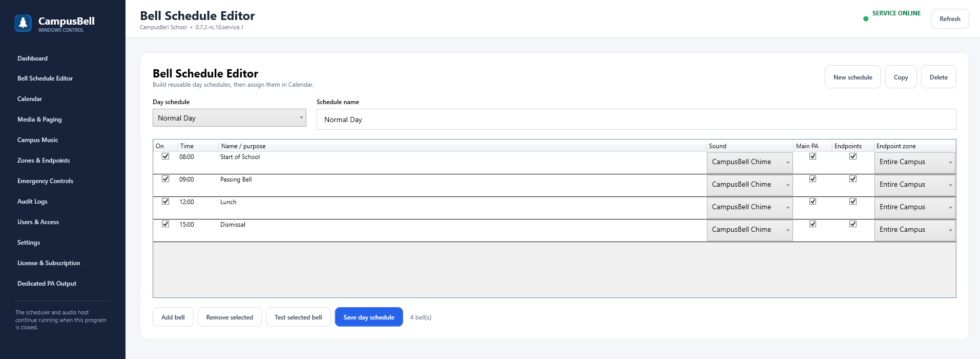Uncheck Endpoints for Passing Bell
Screen dimensions: 980x359
853,179
